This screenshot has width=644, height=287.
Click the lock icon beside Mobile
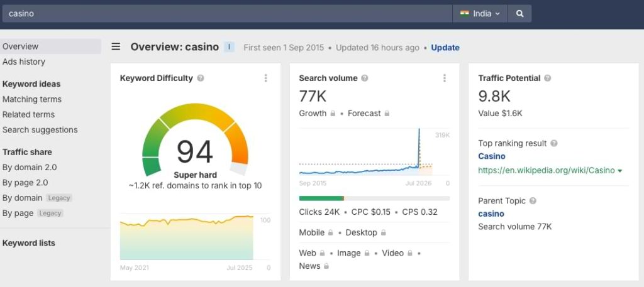click(x=330, y=232)
